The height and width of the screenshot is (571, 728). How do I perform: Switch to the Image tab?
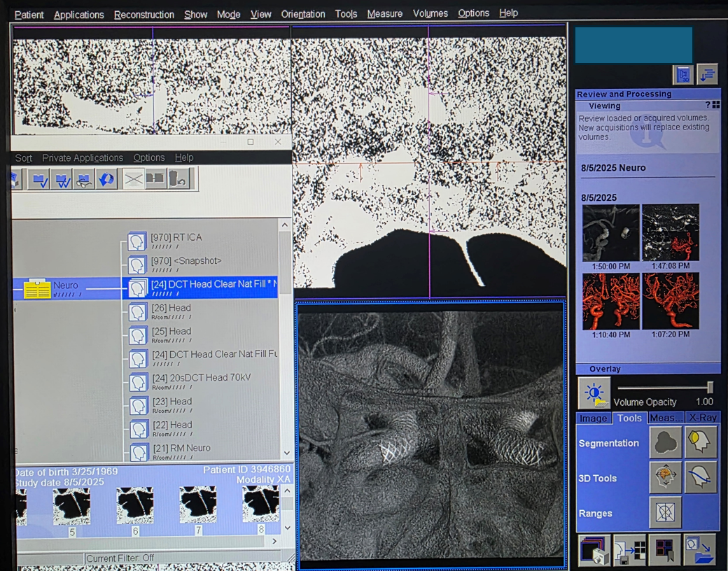click(593, 418)
